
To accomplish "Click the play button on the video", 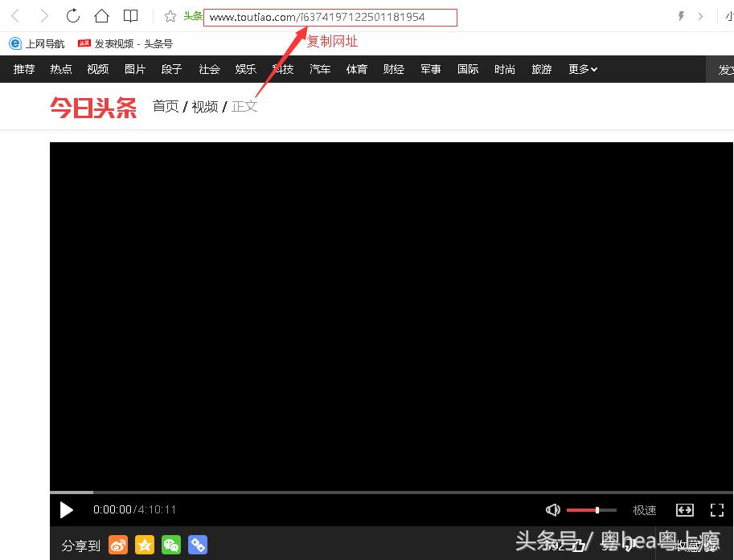I will coord(67,509).
